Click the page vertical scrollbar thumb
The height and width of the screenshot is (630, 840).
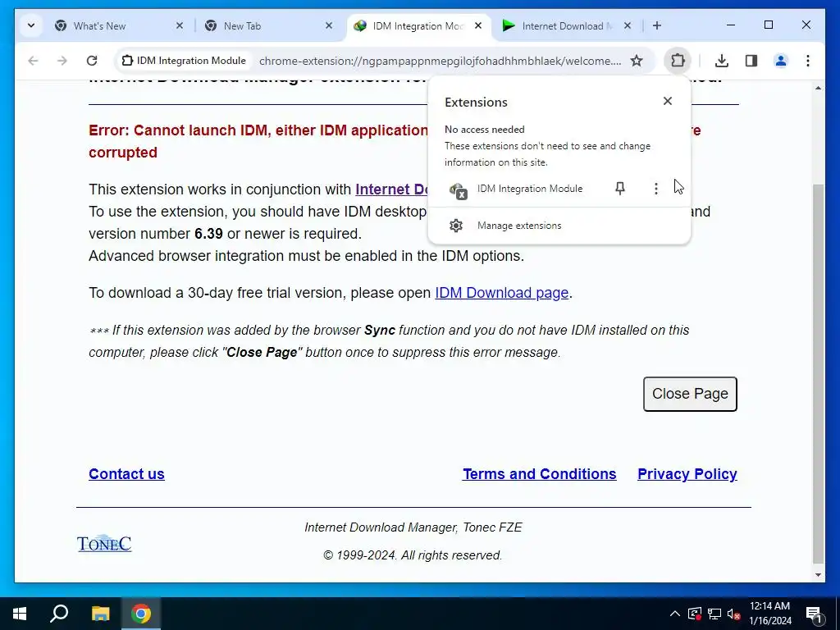[x=818, y=373]
